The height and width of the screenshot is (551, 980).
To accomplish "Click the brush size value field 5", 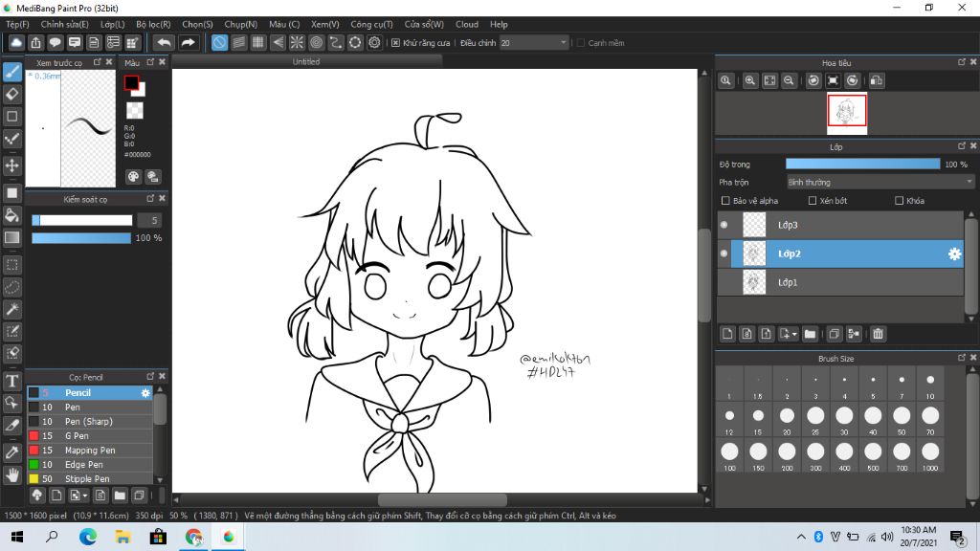I will 150,220.
